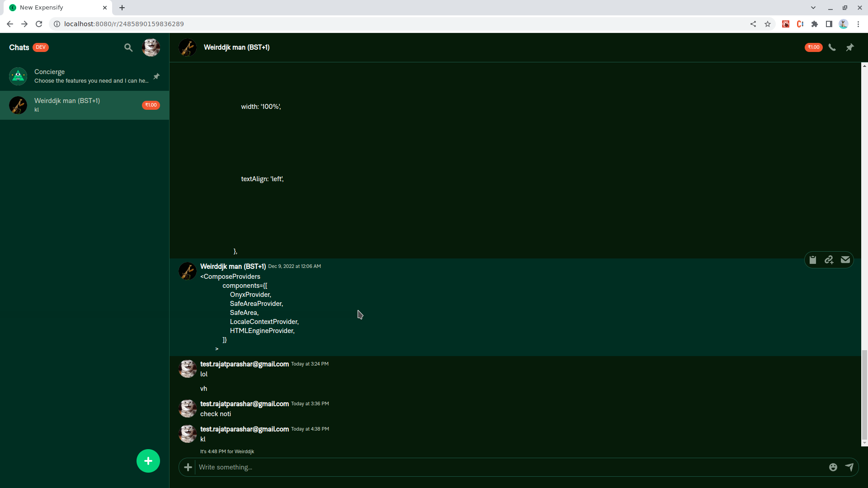Copy message link with the link icon
The height and width of the screenshot is (488, 868).
[829, 260]
